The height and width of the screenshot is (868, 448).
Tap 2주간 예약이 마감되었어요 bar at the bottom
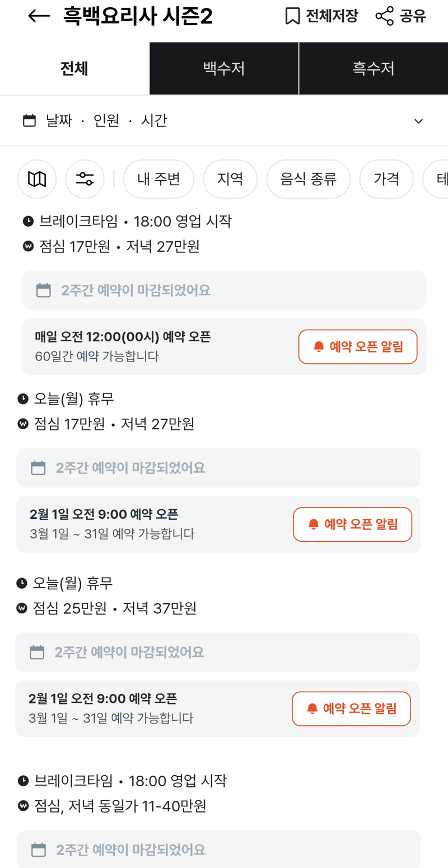click(218, 850)
